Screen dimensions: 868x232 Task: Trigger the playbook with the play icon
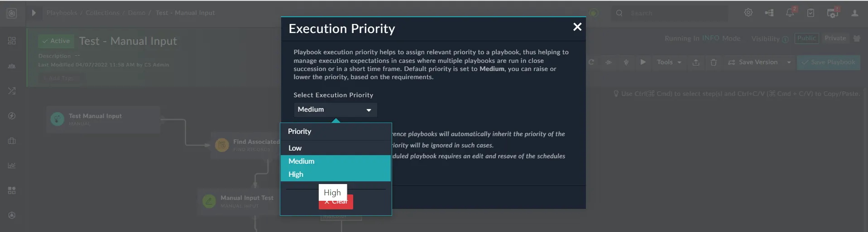(x=643, y=62)
